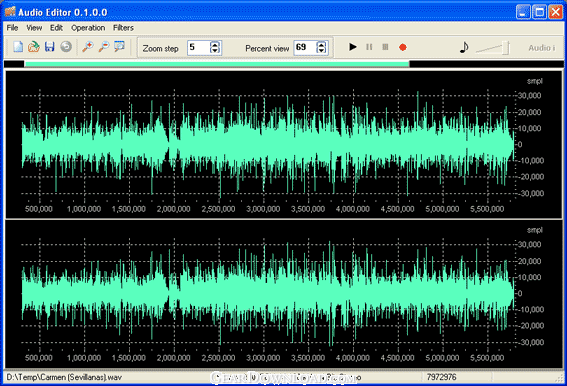Screen dimensions: 567x386
Task: Click the New file icon
Action: (18, 47)
